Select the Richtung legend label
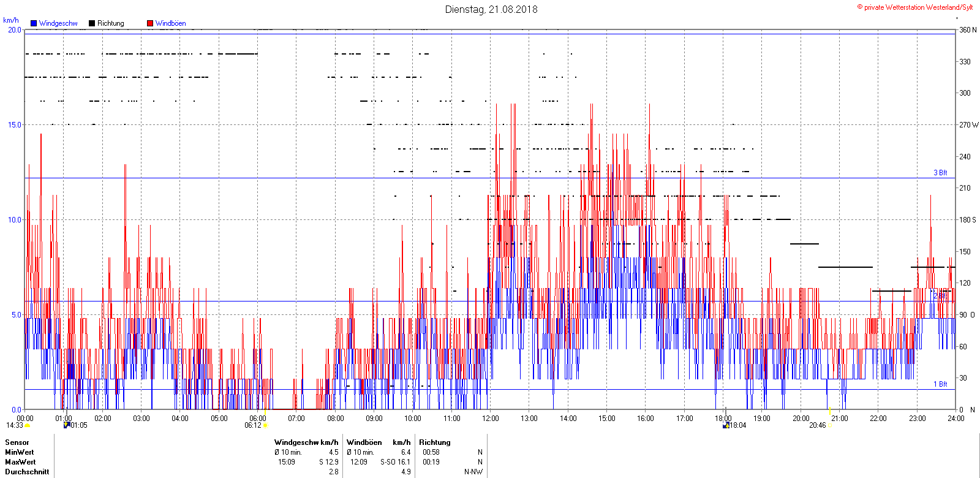The height and width of the screenshot is (478, 980). [x=111, y=23]
